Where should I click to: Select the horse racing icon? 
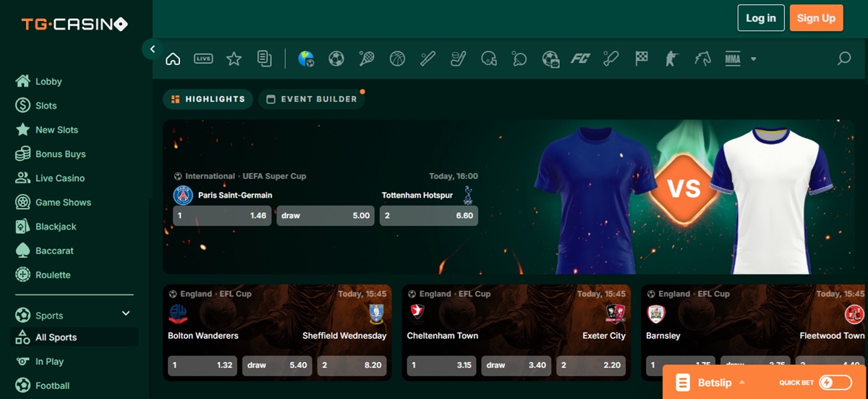(702, 59)
